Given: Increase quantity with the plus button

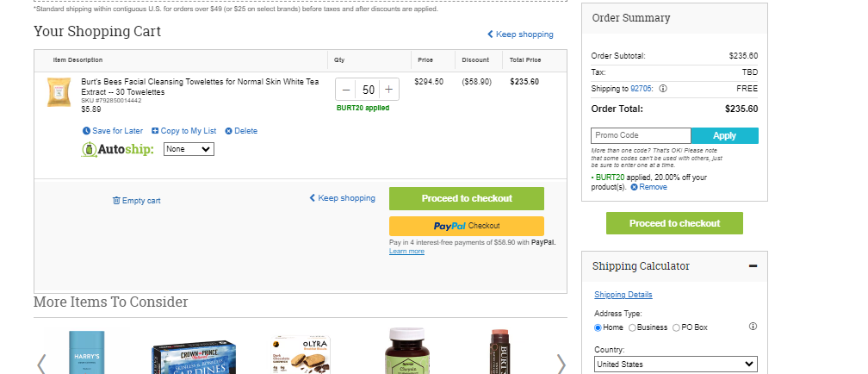Looking at the screenshot, I should (x=388, y=90).
